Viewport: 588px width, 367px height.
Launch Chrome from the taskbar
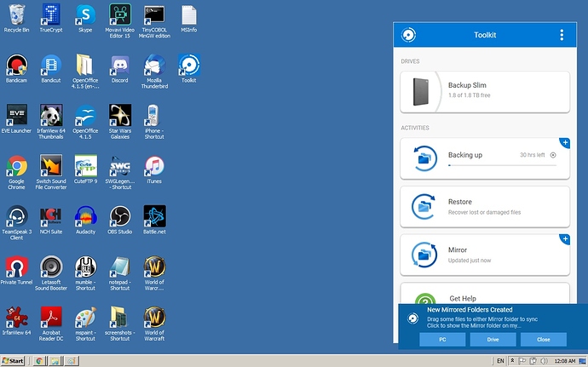point(38,361)
